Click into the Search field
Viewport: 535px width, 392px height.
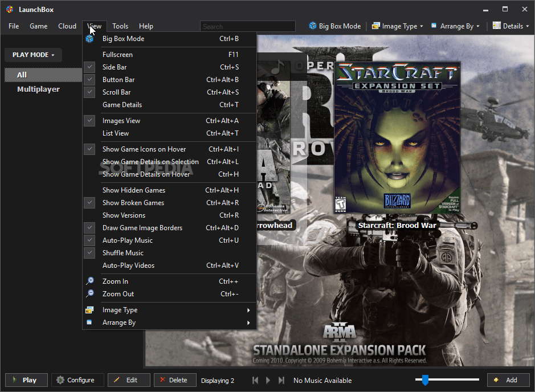[248, 26]
